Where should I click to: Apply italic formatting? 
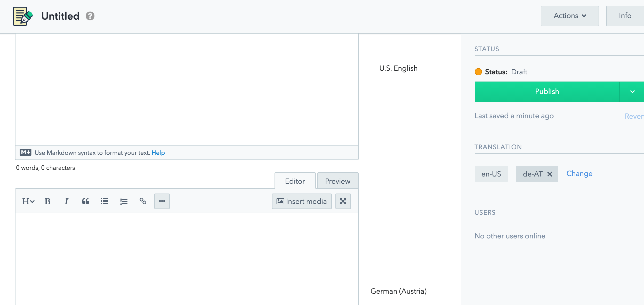pos(66,201)
